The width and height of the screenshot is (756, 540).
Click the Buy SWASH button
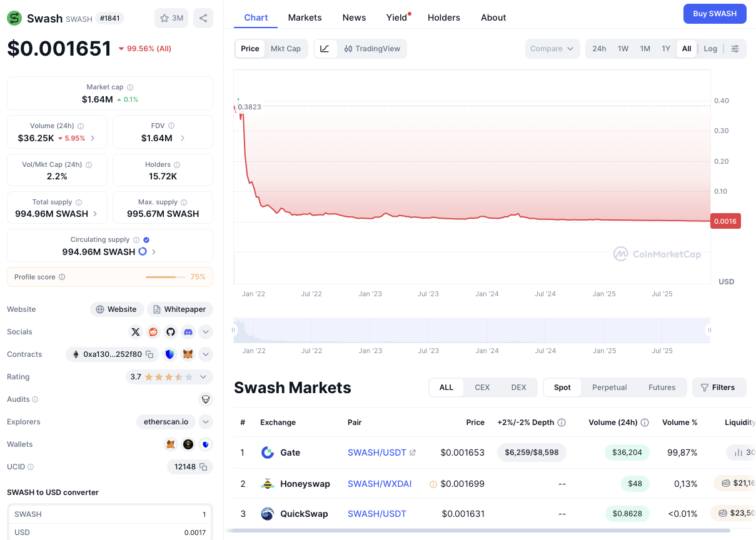(x=715, y=14)
